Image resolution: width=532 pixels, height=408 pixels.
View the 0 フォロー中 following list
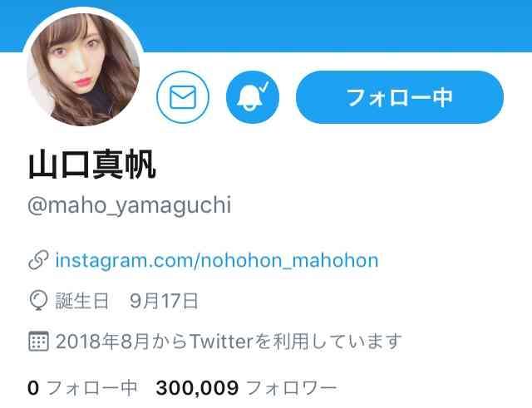(x=82, y=388)
